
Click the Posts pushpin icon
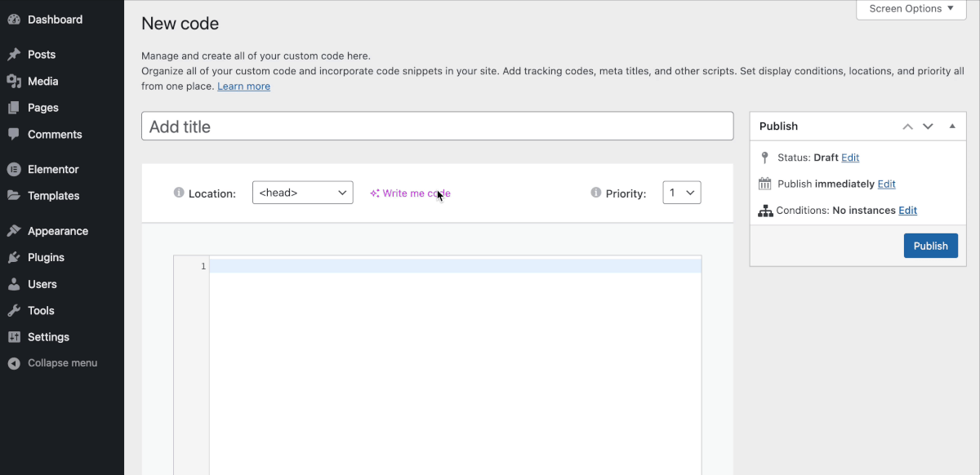tap(15, 54)
